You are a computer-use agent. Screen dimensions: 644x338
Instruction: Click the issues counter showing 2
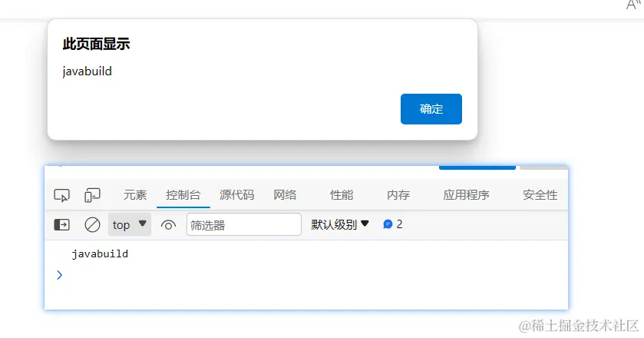pyautogui.click(x=393, y=224)
